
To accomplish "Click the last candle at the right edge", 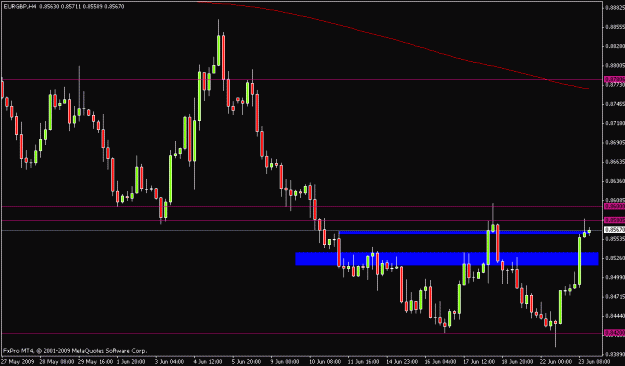I will (x=589, y=231).
